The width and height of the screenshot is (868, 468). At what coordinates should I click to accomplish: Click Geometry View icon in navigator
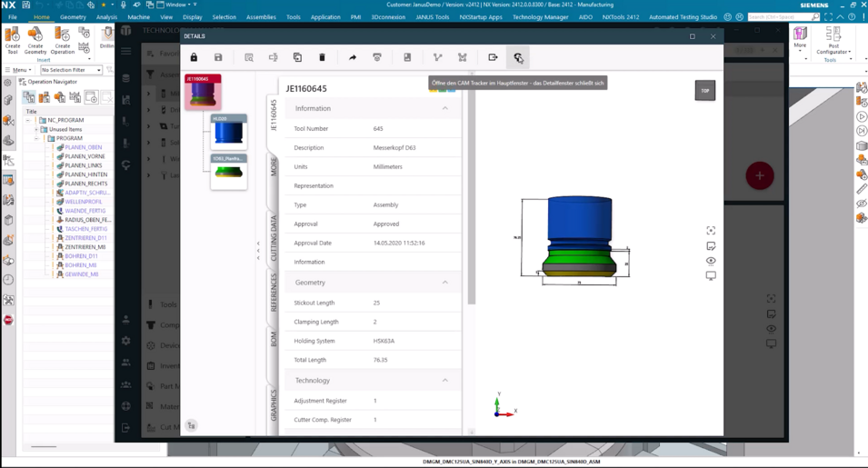60,98
